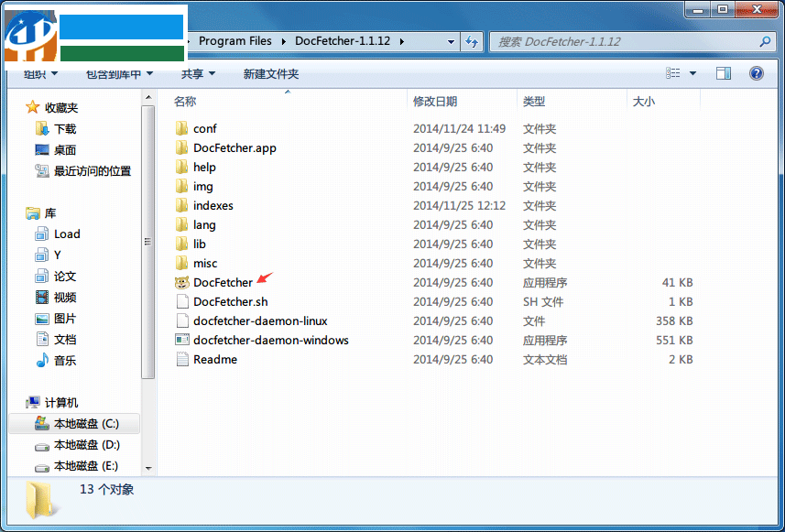Toggle the preview pane icon

tap(723, 72)
